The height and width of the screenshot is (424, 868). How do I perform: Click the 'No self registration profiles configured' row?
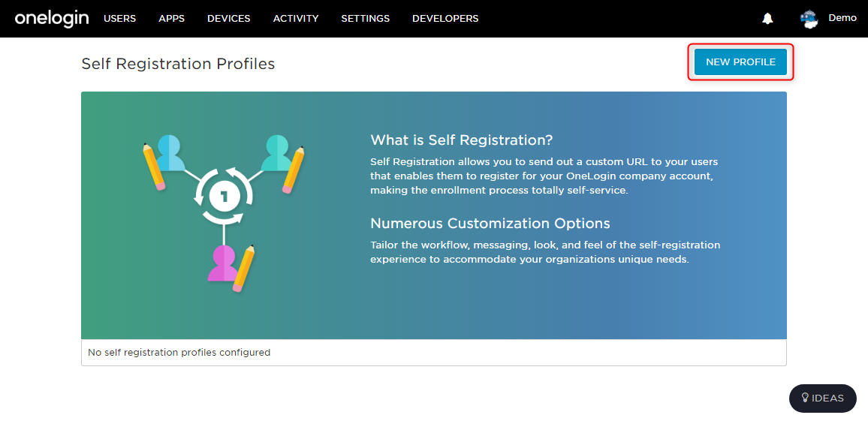(433, 352)
